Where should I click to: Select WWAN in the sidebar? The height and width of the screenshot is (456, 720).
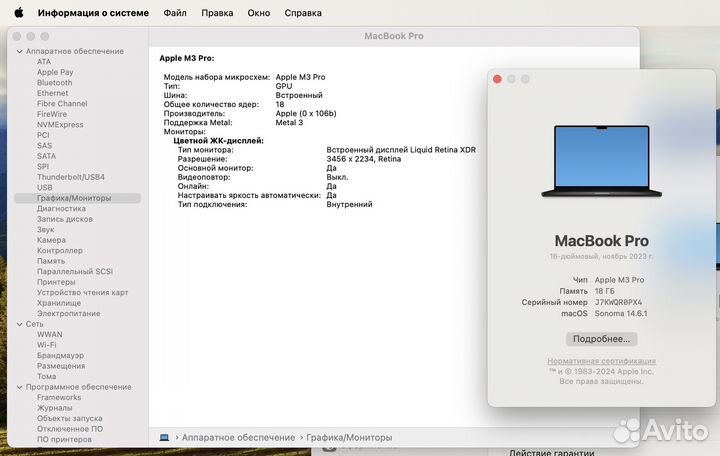pos(50,335)
